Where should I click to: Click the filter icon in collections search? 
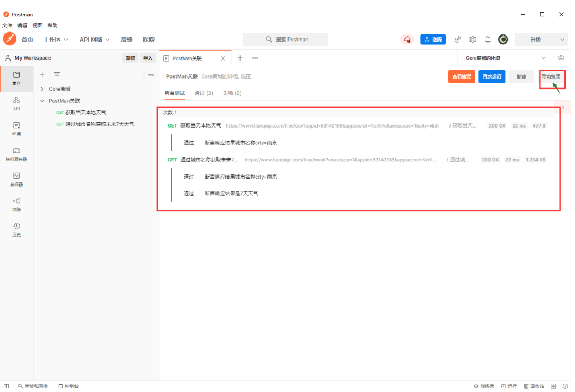(56, 75)
